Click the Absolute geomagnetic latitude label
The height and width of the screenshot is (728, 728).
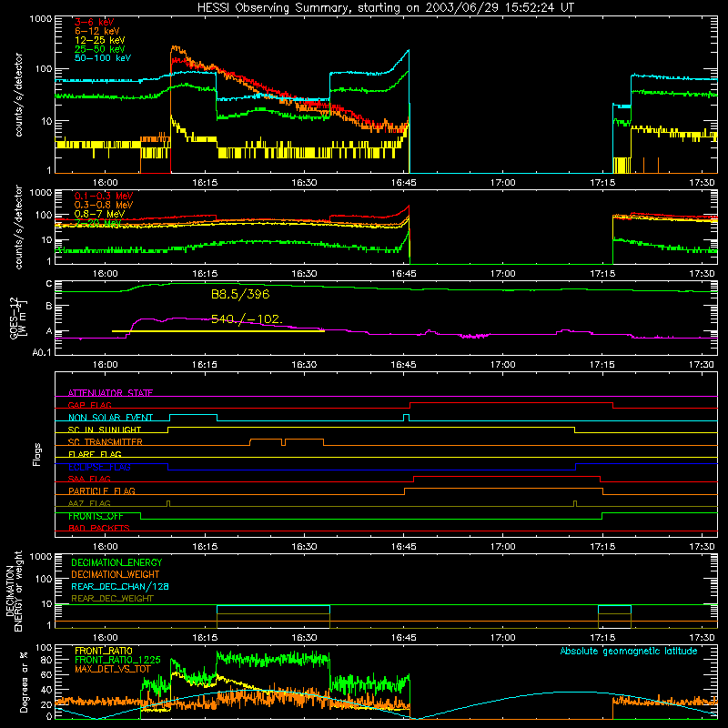[x=629, y=651]
